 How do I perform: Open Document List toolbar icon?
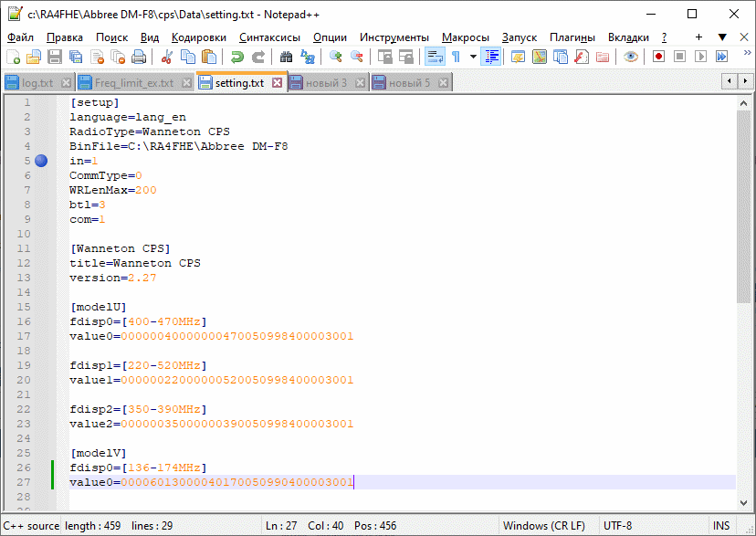tap(561, 57)
